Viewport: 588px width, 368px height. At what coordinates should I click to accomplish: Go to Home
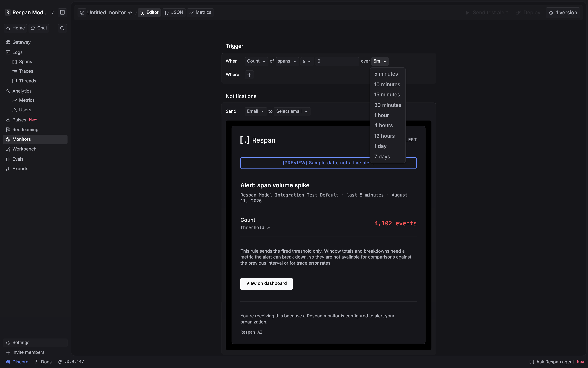pos(16,28)
